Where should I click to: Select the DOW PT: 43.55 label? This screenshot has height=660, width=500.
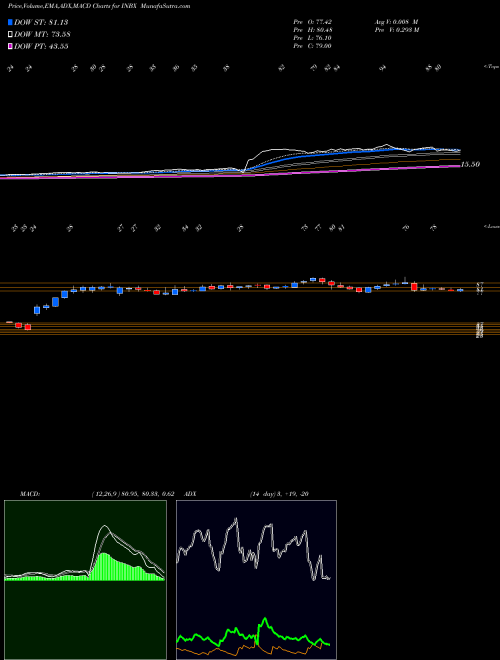click(41, 46)
